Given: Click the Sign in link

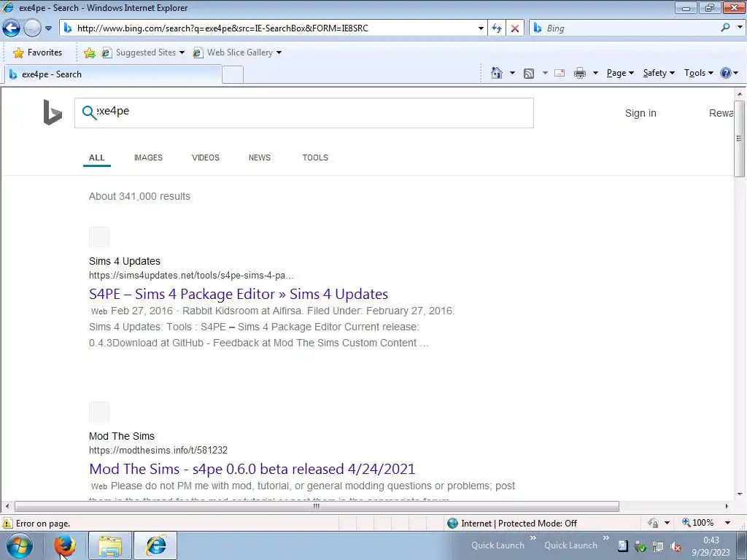Looking at the screenshot, I should [x=640, y=113].
